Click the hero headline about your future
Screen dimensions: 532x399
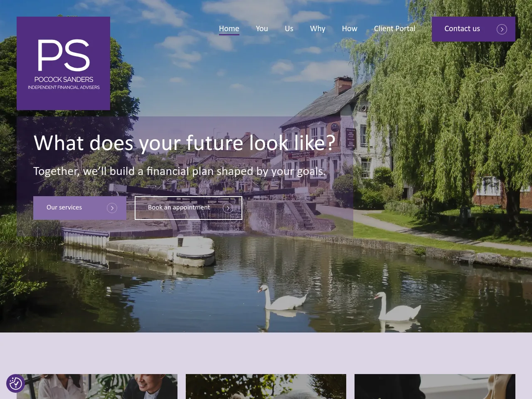click(185, 143)
